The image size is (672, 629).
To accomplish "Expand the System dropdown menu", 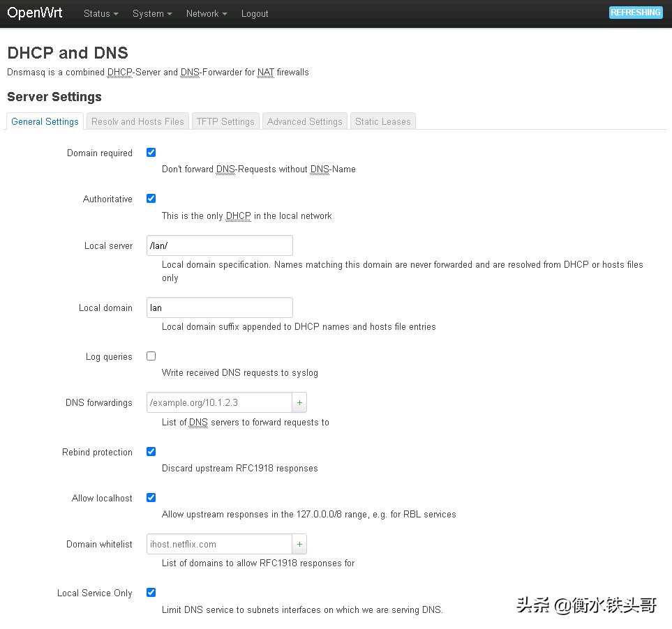I will (152, 14).
